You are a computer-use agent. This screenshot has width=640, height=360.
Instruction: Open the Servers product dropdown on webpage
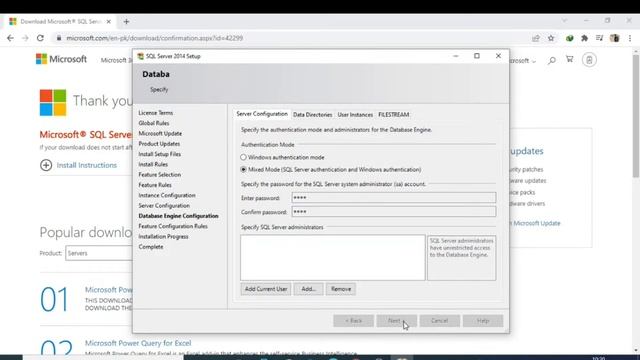[99, 253]
